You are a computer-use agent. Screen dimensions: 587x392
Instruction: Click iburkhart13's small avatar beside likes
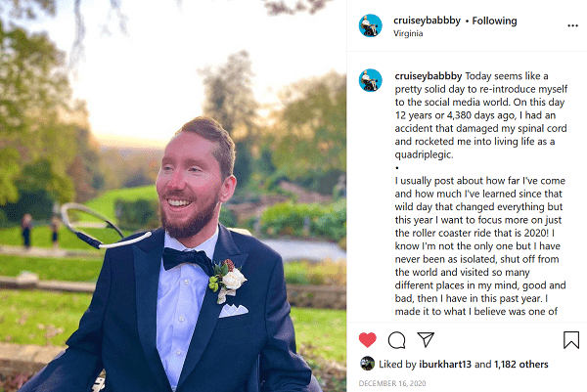[367, 364]
